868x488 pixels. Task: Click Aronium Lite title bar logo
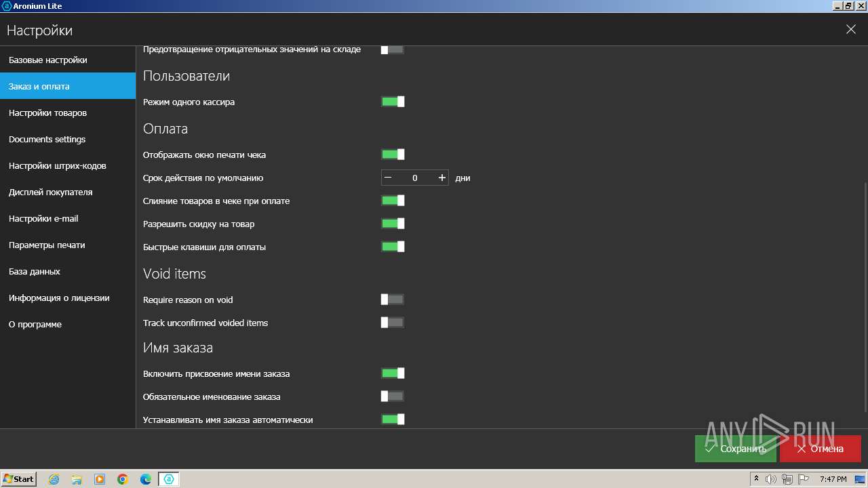7,6
